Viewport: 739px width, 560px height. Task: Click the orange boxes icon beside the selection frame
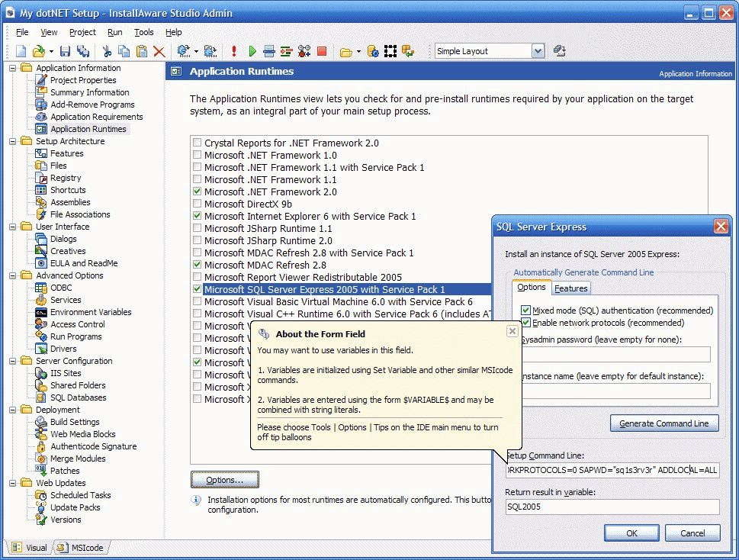[408, 51]
